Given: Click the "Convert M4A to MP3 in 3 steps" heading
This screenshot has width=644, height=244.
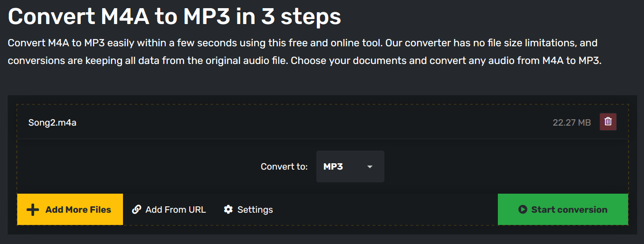Looking at the screenshot, I should [x=174, y=16].
